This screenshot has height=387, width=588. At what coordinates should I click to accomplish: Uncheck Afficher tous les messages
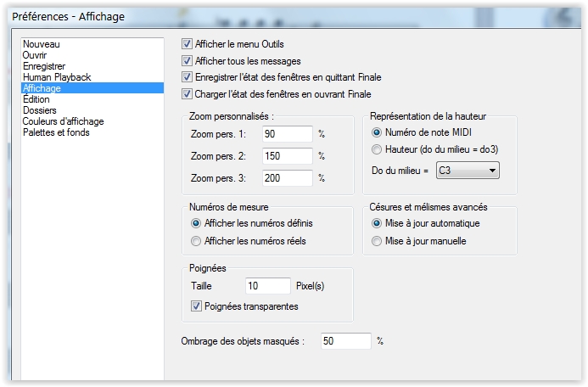coord(188,61)
